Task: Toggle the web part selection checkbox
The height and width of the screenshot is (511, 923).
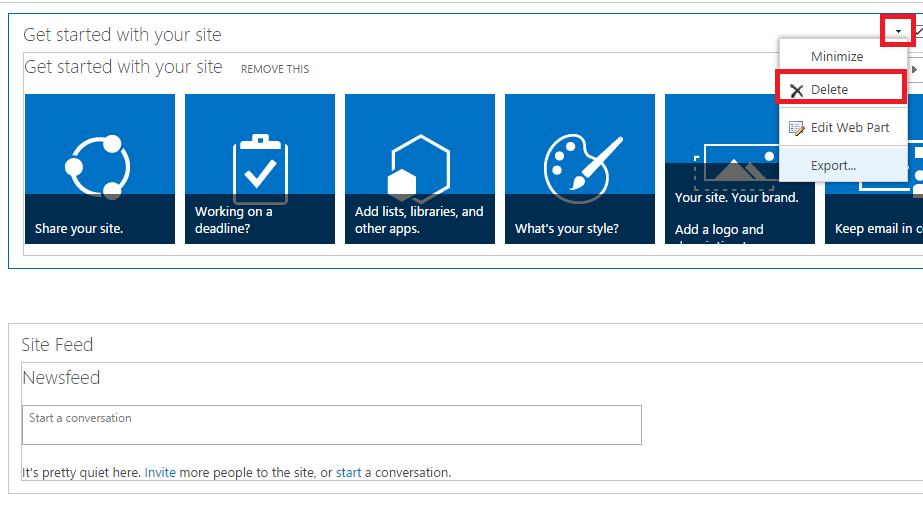Action: (x=919, y=32)
